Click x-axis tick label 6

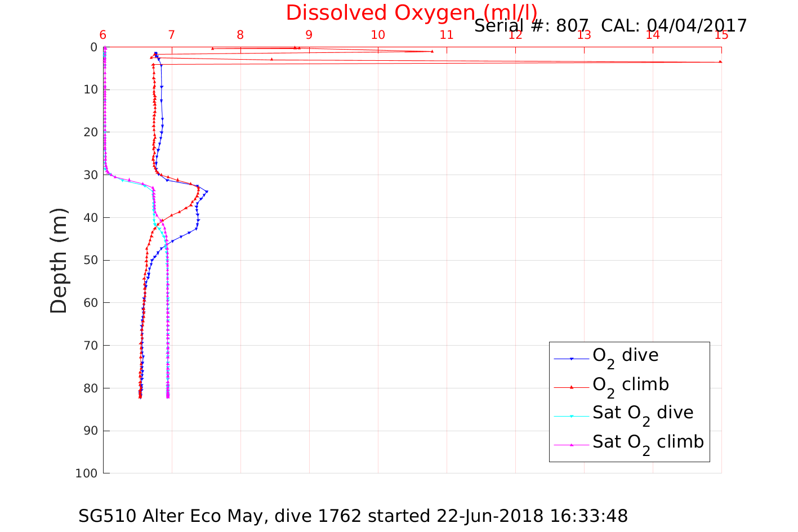[103, 35]
